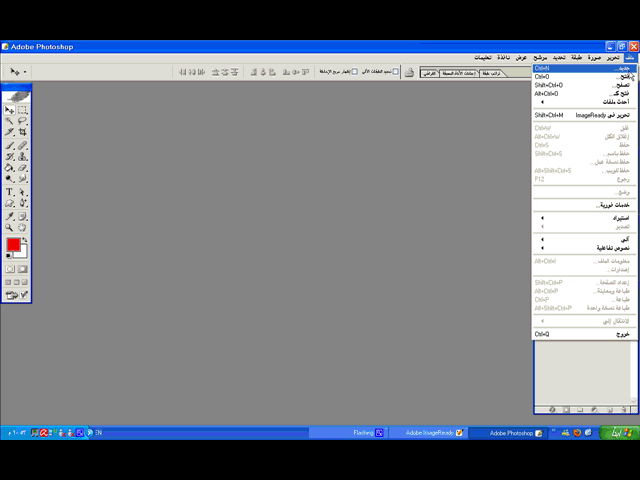Select the Slice tool

10,132
